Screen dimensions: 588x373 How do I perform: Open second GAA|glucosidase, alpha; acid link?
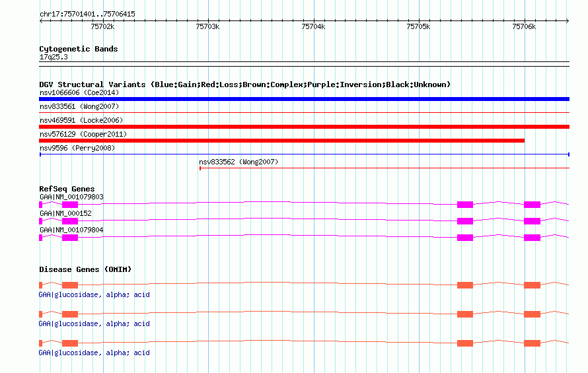pyautogui.click(x=94, y=323)
